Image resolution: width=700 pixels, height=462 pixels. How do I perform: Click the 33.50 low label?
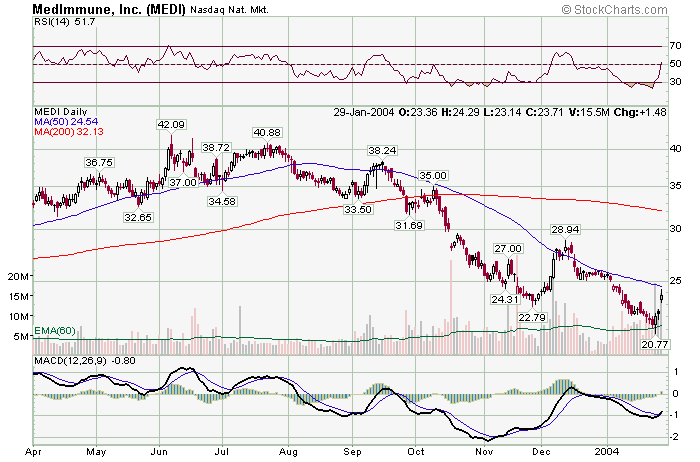pos(358,209)
